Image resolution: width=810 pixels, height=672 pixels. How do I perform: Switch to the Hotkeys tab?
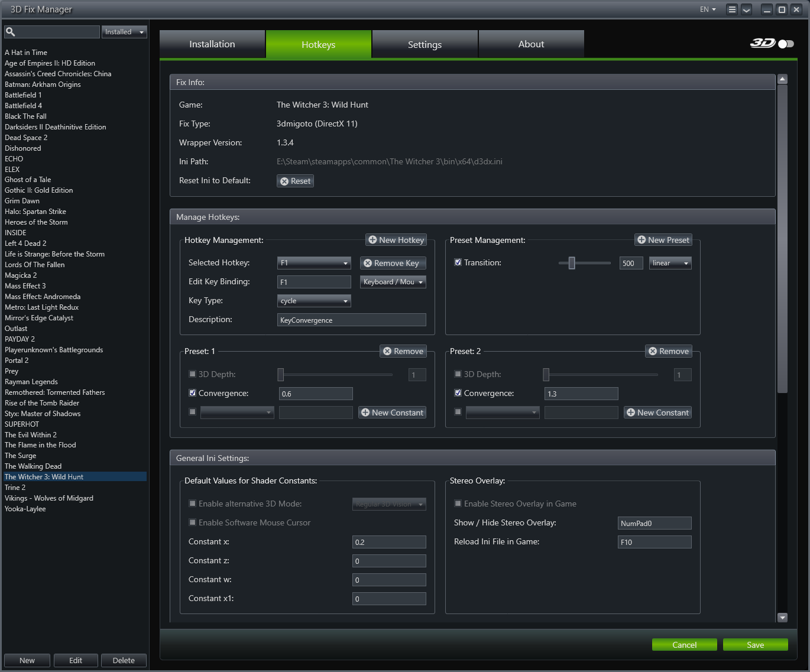point(319,44)
